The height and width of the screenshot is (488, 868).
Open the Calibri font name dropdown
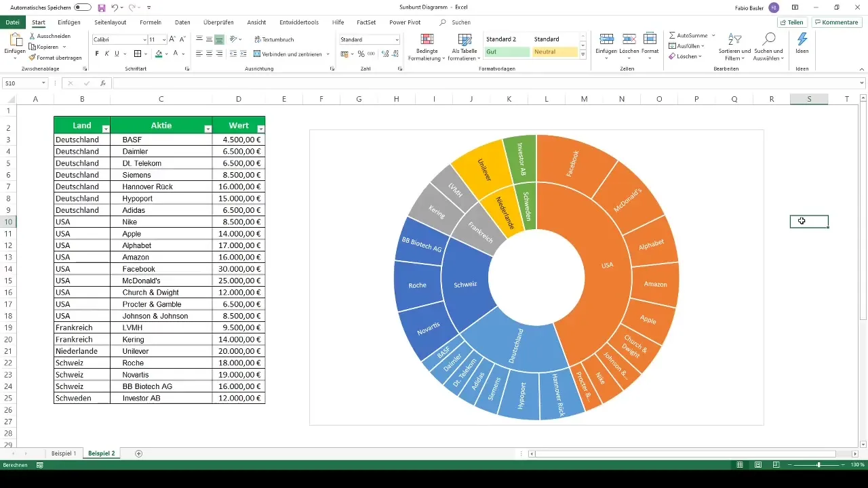click(x=144, y=40)
